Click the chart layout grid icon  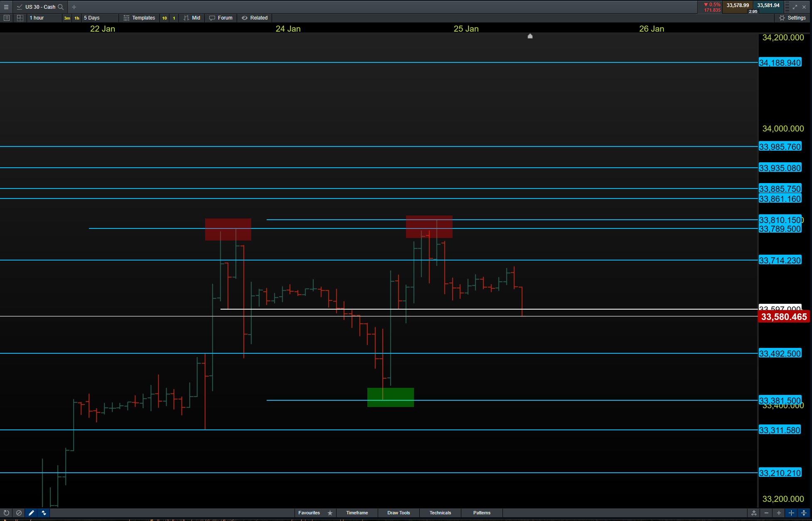click(x=20, y=18)
